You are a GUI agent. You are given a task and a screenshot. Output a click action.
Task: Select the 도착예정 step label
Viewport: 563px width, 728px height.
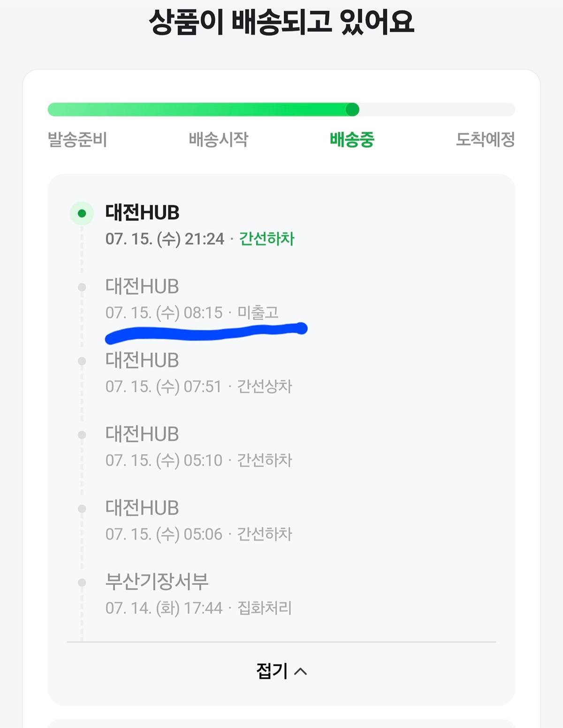(x=485, y=139)
